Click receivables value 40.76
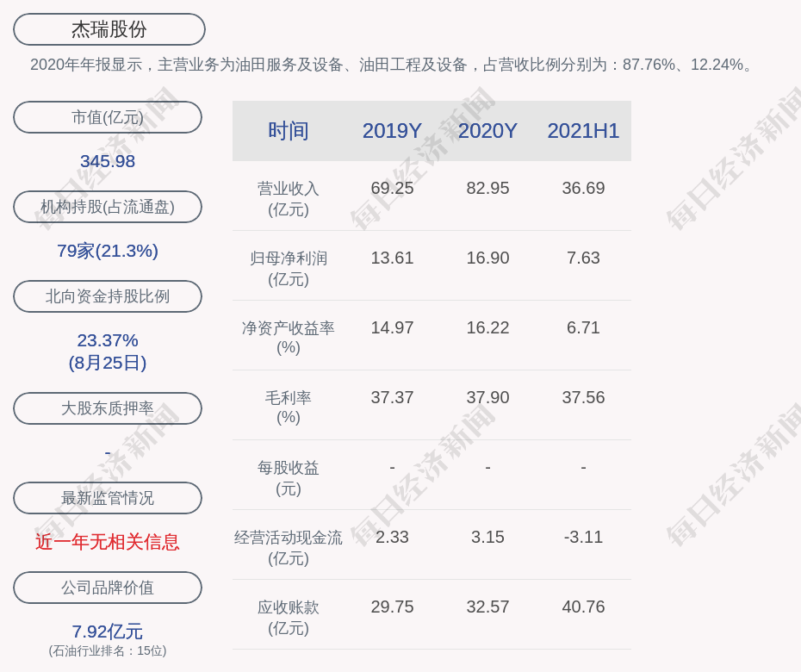Image resolution: width=801 pixels, height=672 pixels. tap(583, 607)
